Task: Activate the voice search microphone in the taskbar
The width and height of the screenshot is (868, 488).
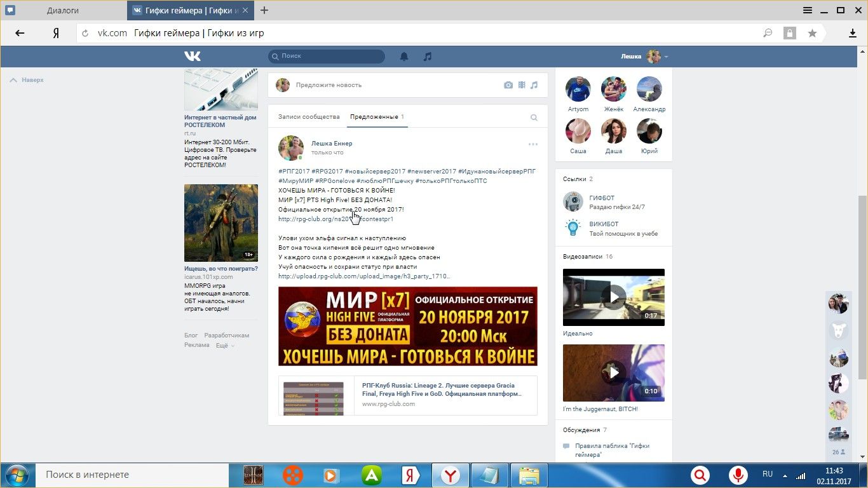Action: [738, 475]
